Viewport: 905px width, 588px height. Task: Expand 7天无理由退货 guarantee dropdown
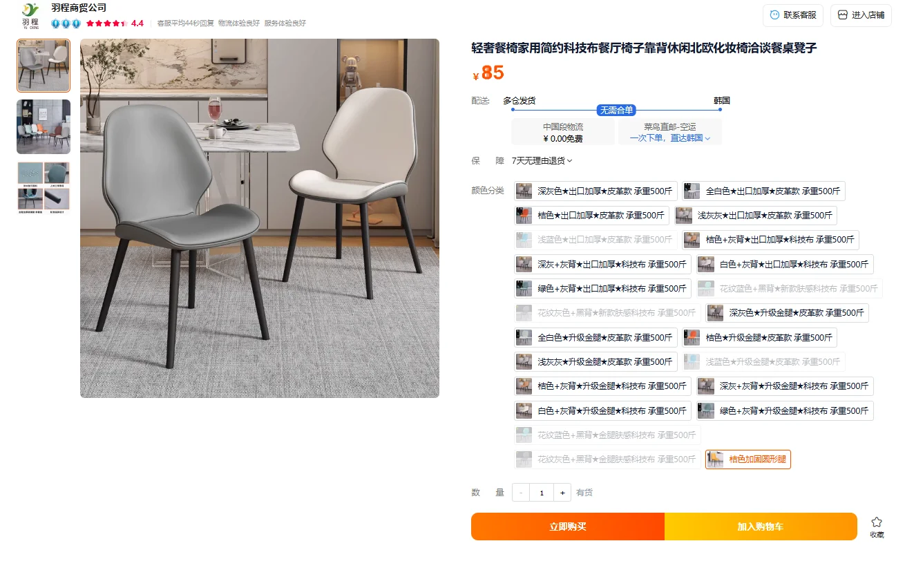542,161
